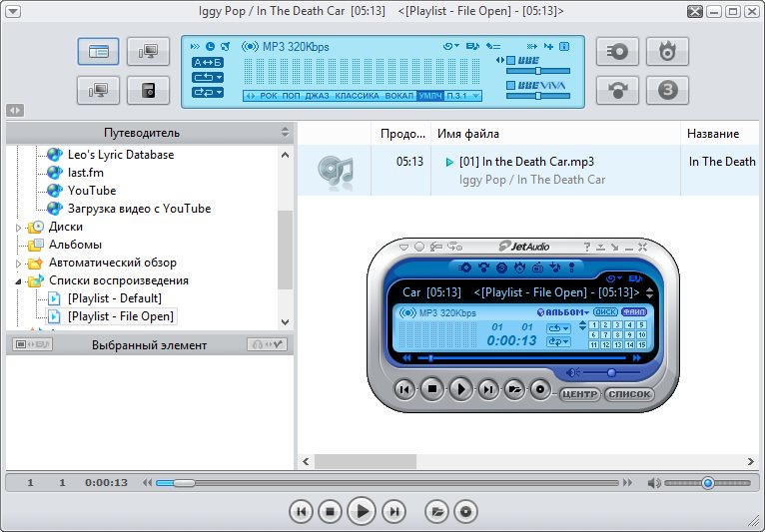Click the flame burn icon in mini player
765x532 pixels.
(519, 267)
